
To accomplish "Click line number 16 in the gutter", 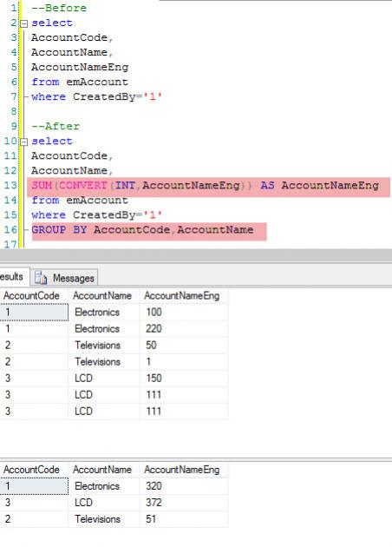I will click(x=10, y=230).
